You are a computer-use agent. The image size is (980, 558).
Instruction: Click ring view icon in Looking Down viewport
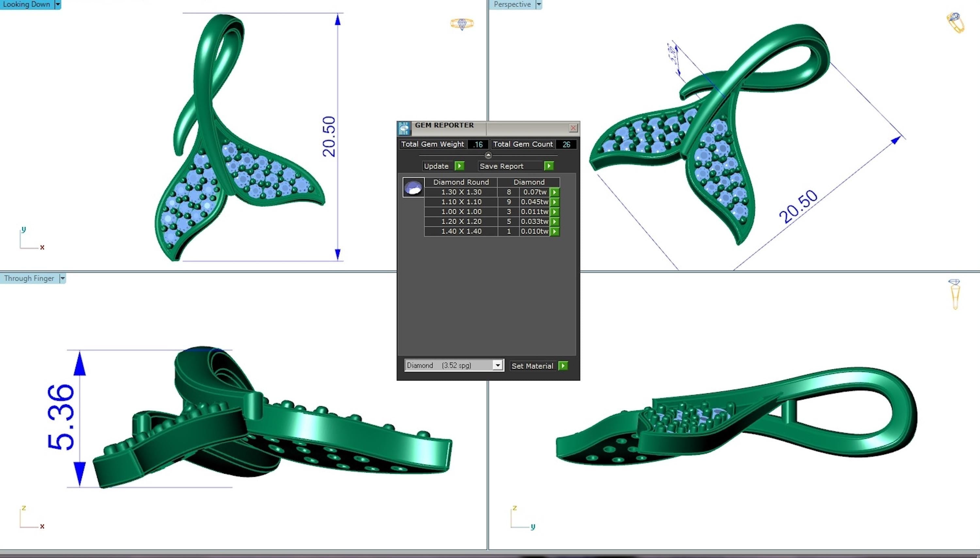[x=462, y=24]
